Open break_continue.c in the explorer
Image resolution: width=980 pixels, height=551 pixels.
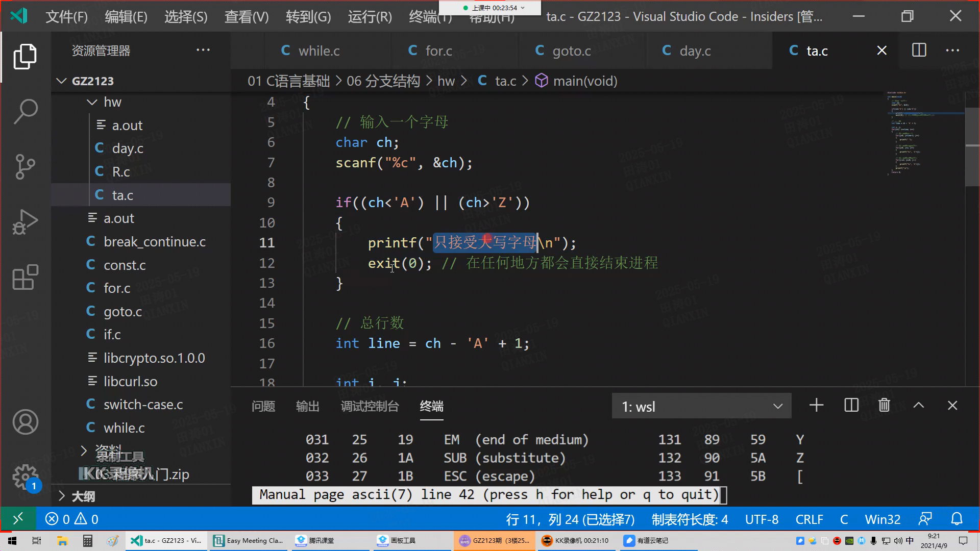pyautogui.click(x=154, y=242)
